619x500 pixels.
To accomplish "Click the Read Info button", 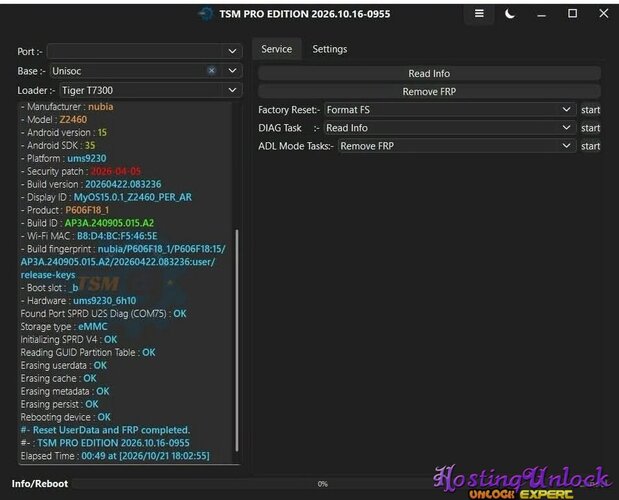I will (x=429, y=73).
